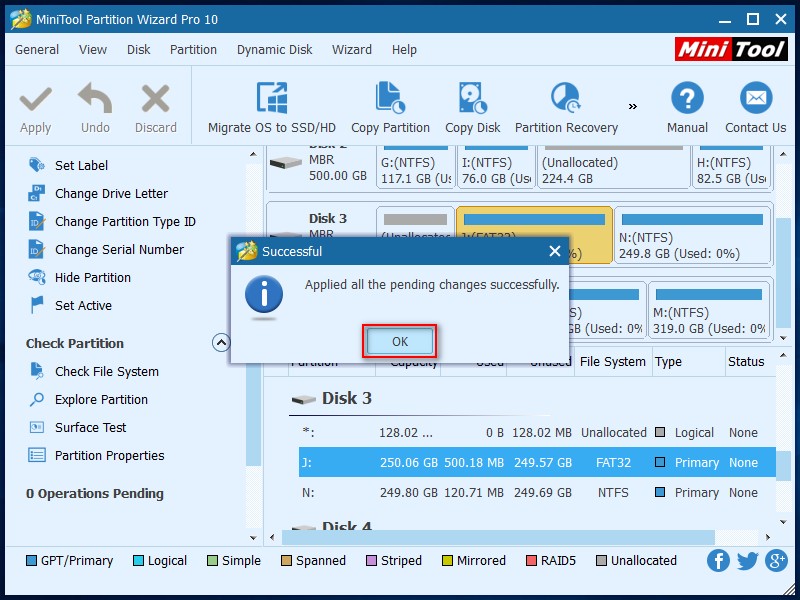Click the Discard X icon
The height and width of the screenshot is (600, 800).
(x=156, y=98)
